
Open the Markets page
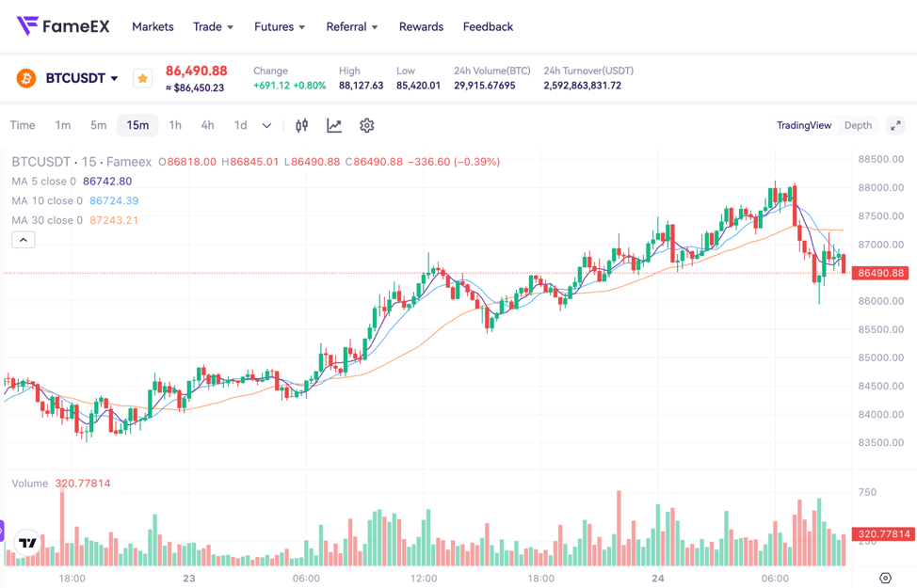pyautogui.click(x=153, y=26)
